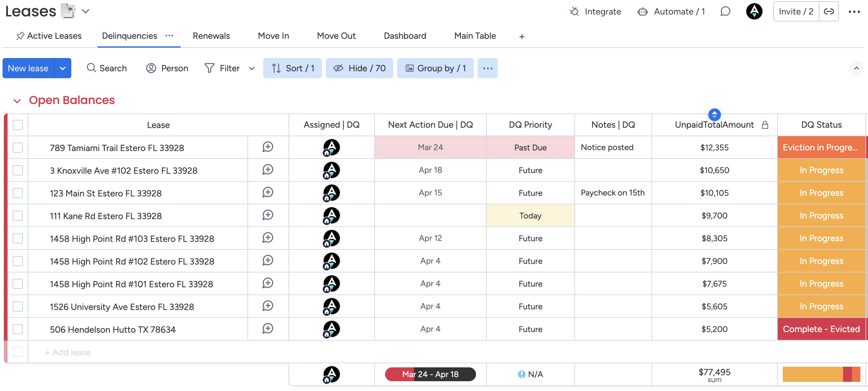Image resolution: width=868 pixels, height=391 pixels.
Task: Open Sort / 1 settings
Action: 292,68
